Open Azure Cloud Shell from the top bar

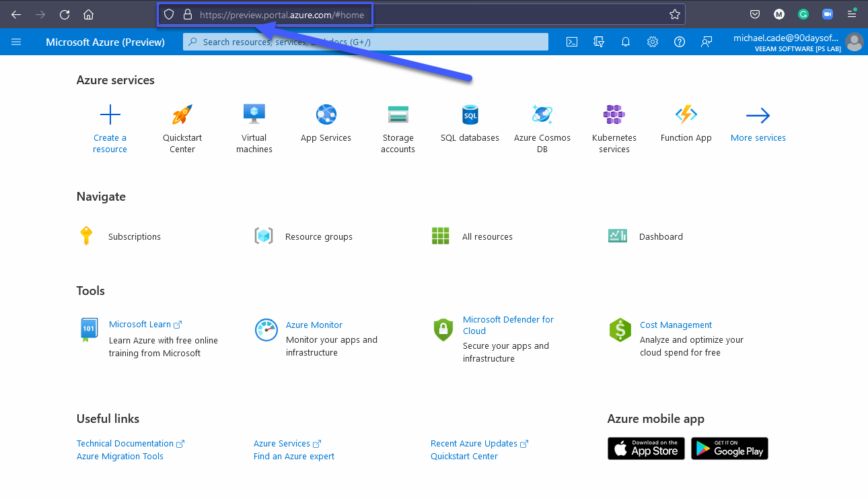tap(571, 42)
